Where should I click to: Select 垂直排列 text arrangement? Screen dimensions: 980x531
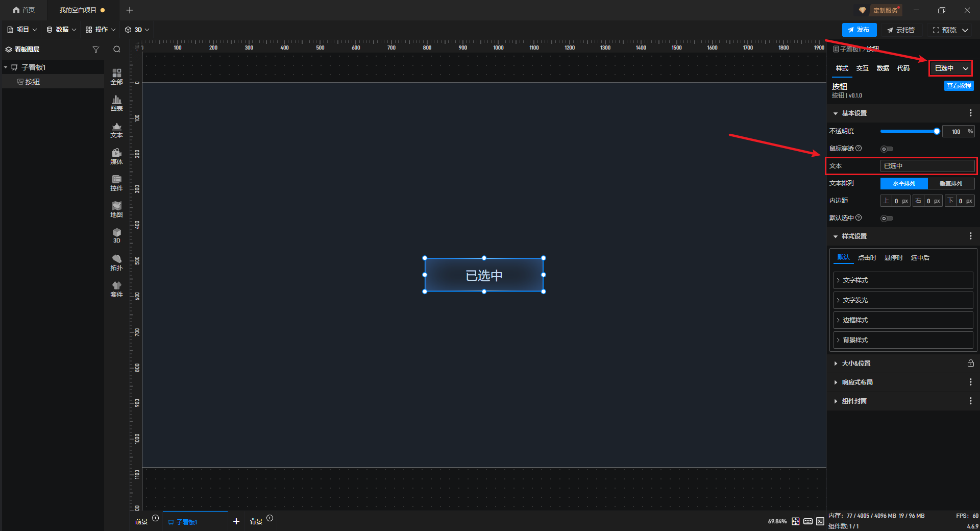click(950, 183)
